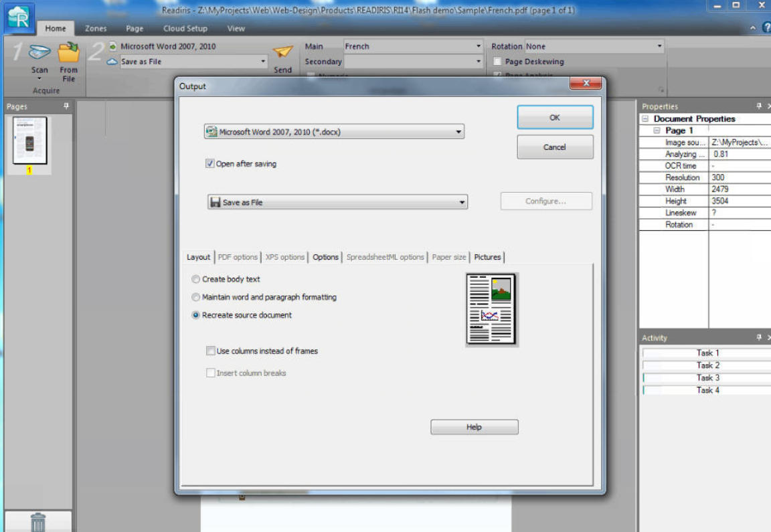Click the pushpin icon on Activity panel

coord(758,338)
